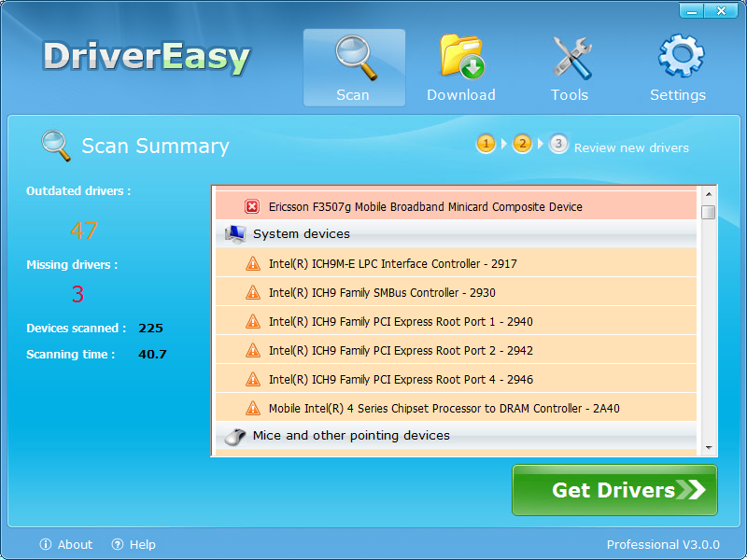
Task: Click the Professional V3.0.0 version text
Action: click(663, 544)
